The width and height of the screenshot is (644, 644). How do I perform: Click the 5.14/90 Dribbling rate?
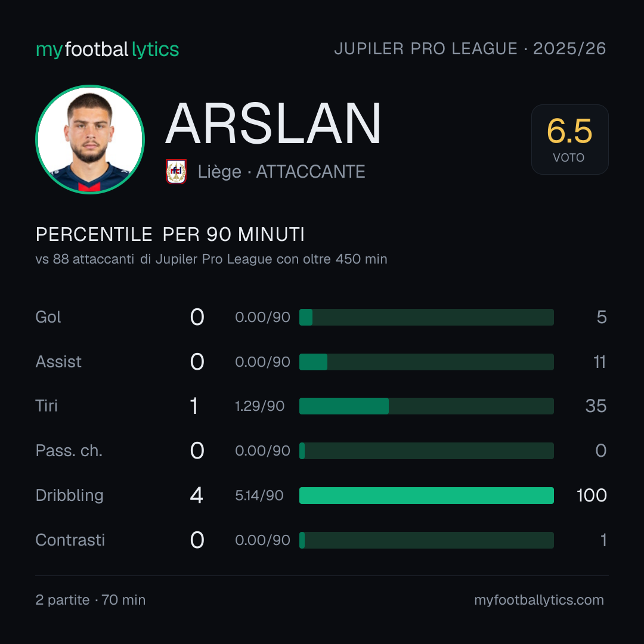click(259, 496)
